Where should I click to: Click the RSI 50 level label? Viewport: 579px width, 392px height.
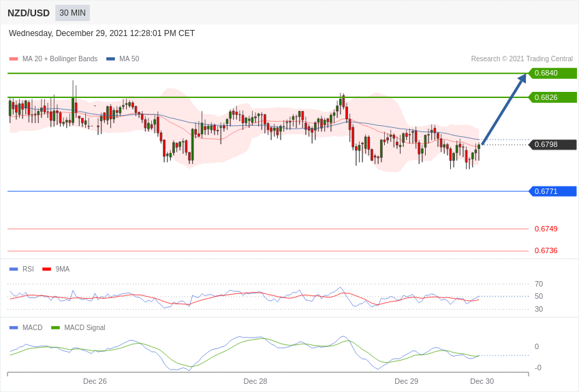pyautogui.click(x=539, y=296)
